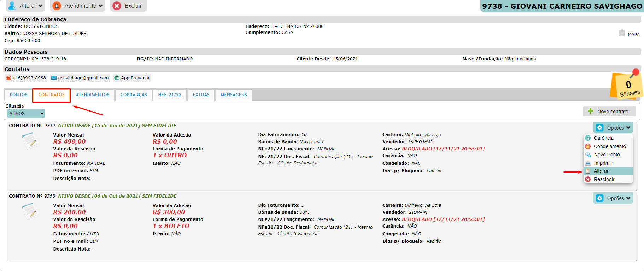Click the Alterar user icon
644x271 pixels.
(12, 6)
